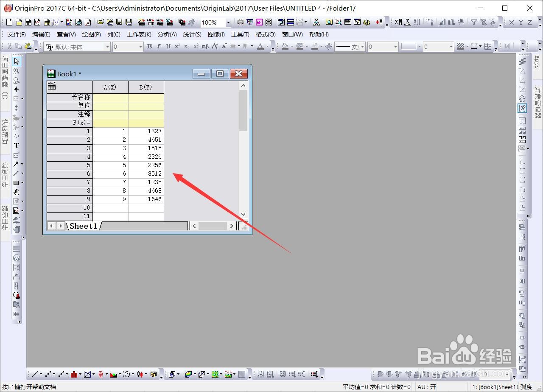Expand the Column plot type dropdown arrow
The image size is (543, 392).
pos(81,374)
